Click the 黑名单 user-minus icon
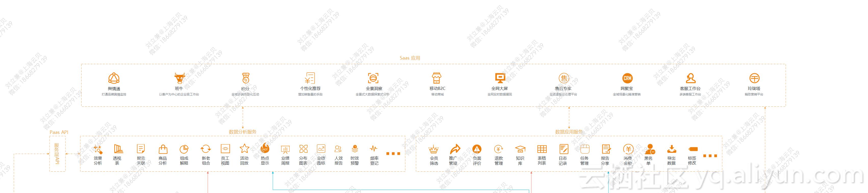Image resolution: width=868 pixels, height=193 pixels. (x=650, y=149)
